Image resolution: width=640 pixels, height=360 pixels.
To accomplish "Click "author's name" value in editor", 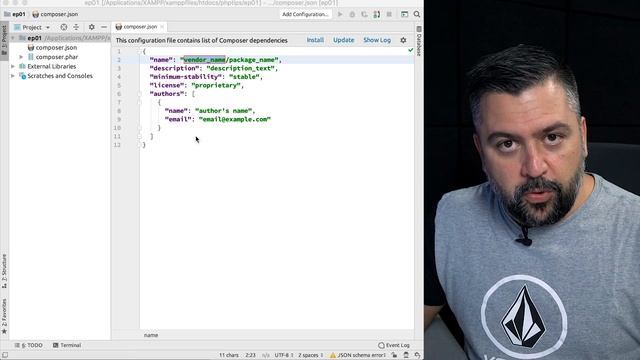I will [223, 111].
